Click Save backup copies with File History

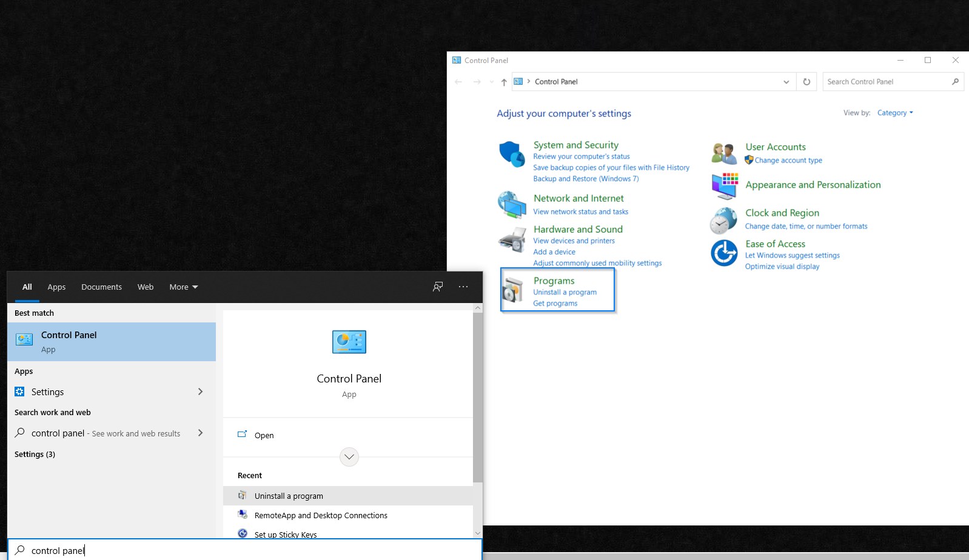611,168
